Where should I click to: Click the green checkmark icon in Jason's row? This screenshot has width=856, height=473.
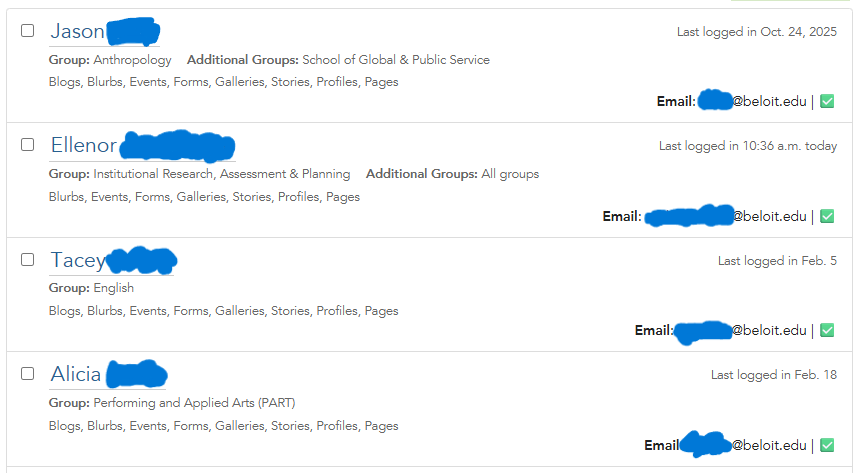click(827, 101)
